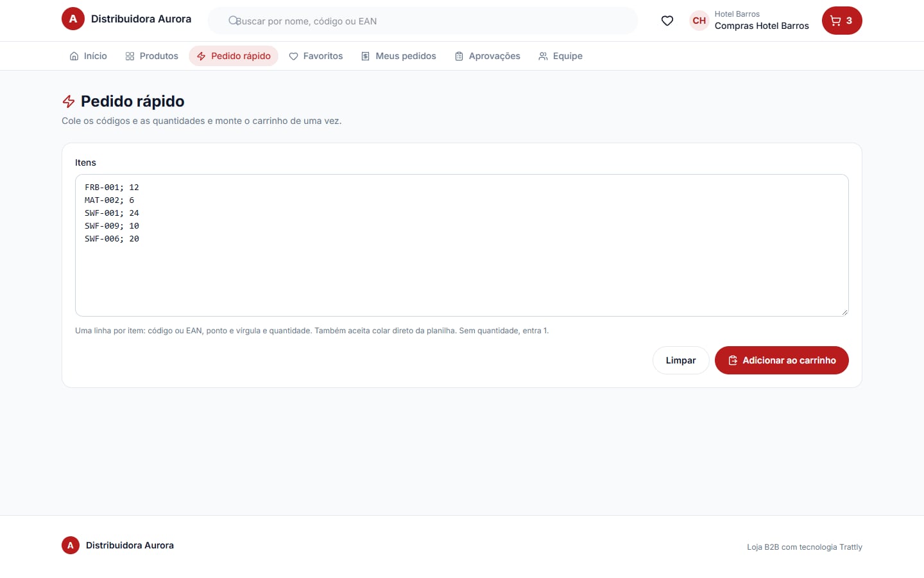Screen dimensions: 924x578
Task: Open the Favoritos tab
Action: point(316,56)
